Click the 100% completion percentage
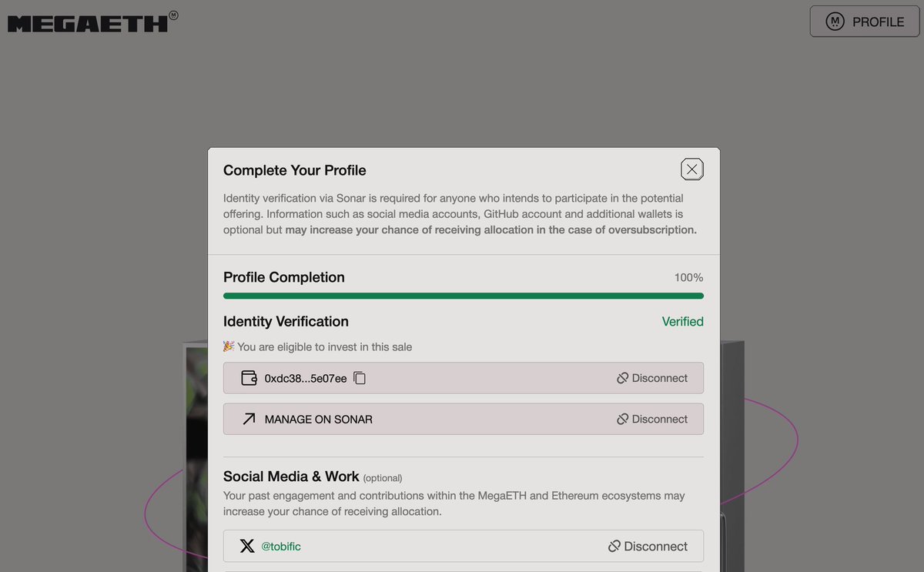 click(x=688, y=278)
